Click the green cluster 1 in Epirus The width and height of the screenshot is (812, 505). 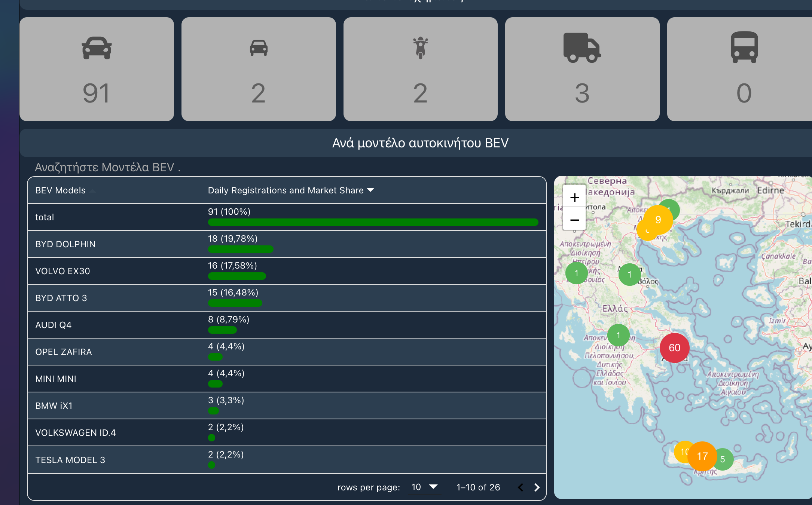click(x=577, y=273)
